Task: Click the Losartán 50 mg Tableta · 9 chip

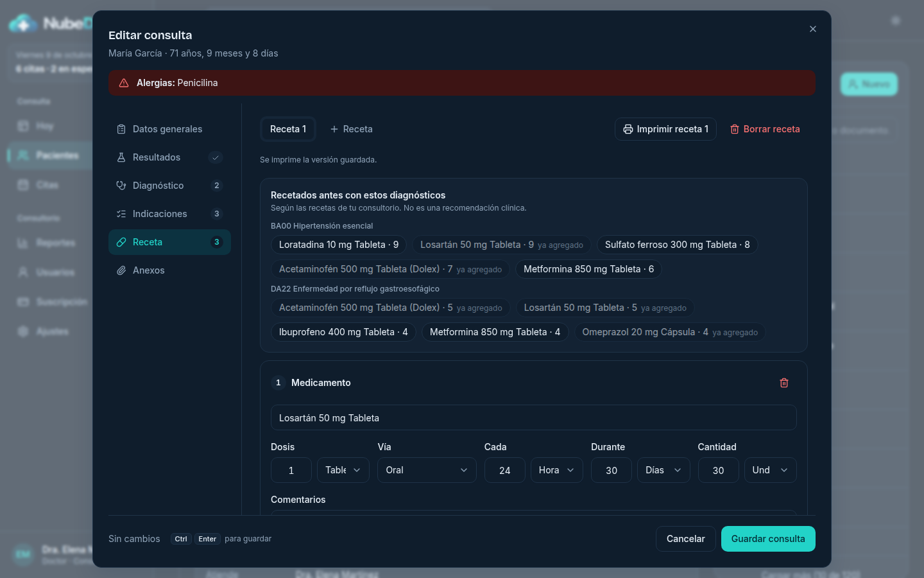Action: click(x=502, y=245)
